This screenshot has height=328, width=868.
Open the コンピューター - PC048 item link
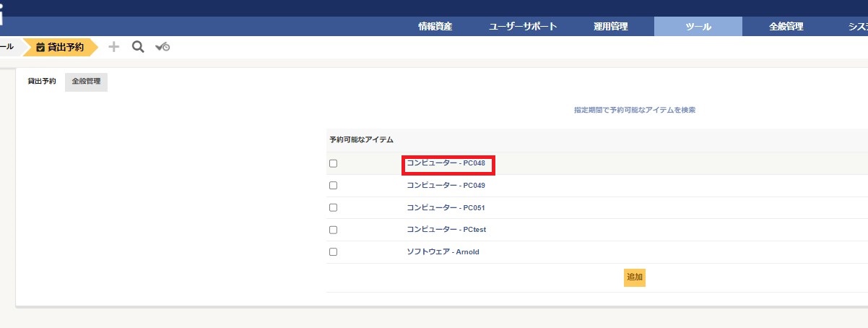click(446, 163)
